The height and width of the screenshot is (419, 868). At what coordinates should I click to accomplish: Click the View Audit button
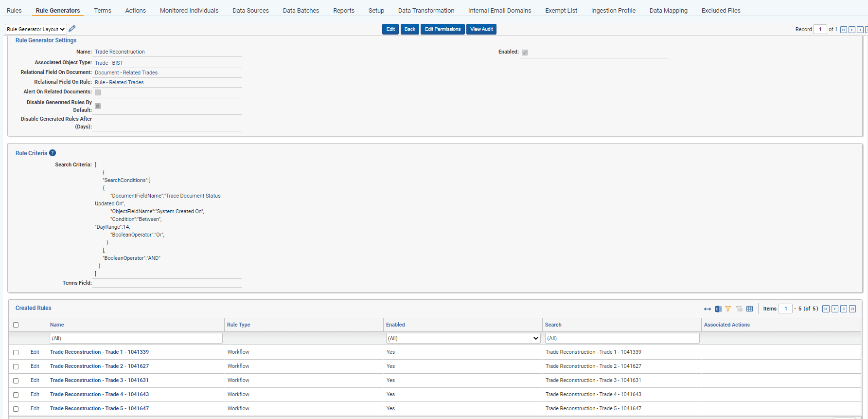coord(481,29)
